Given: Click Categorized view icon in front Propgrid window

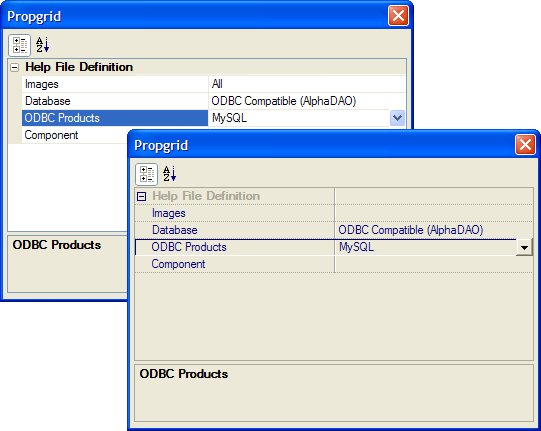Looking at the screenshot, I should tap(146, 174).
